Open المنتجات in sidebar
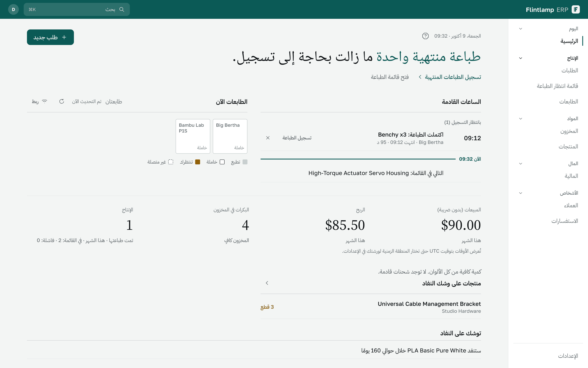Image resolution: width=588 pixels, height=368 pixels. pos(548,147)
